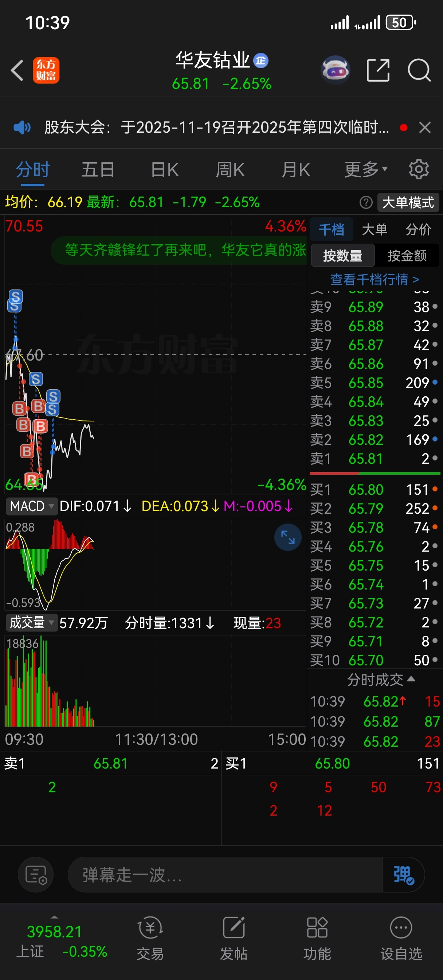Go back with the left arrow
This screenshot has height=980, width=443.
[x=17, y=70]
